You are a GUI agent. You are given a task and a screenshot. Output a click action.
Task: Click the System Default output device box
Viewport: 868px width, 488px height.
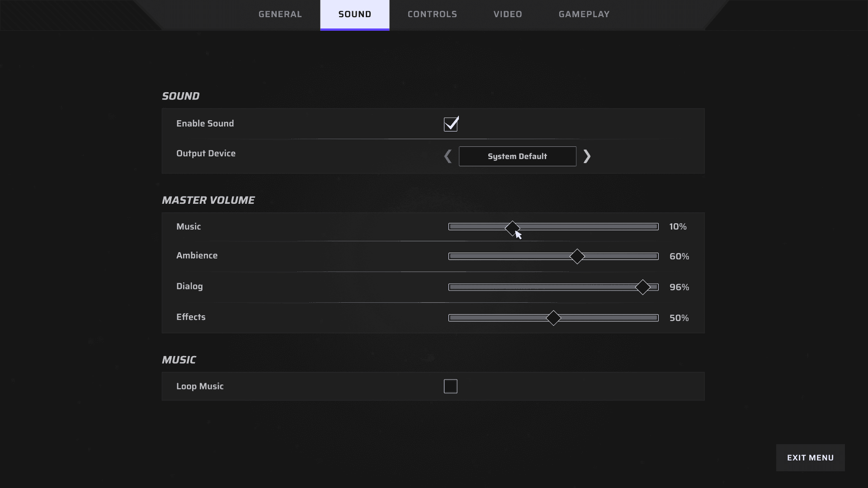tap(517, 156)
